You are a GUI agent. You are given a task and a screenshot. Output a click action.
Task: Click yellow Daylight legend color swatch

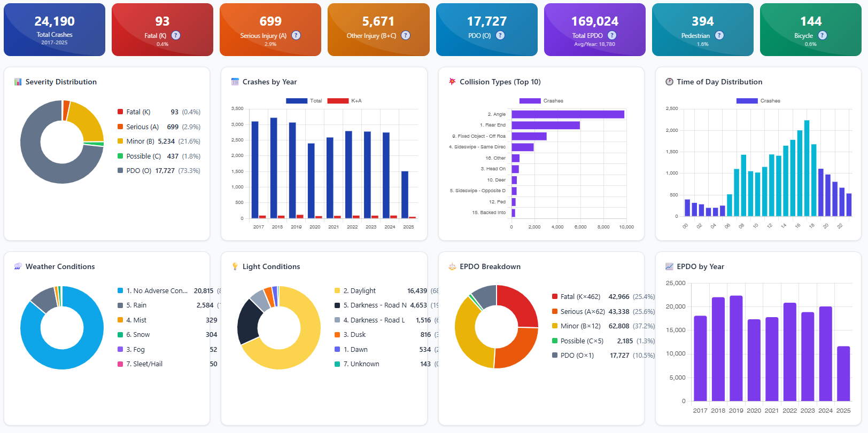[337, 291]
